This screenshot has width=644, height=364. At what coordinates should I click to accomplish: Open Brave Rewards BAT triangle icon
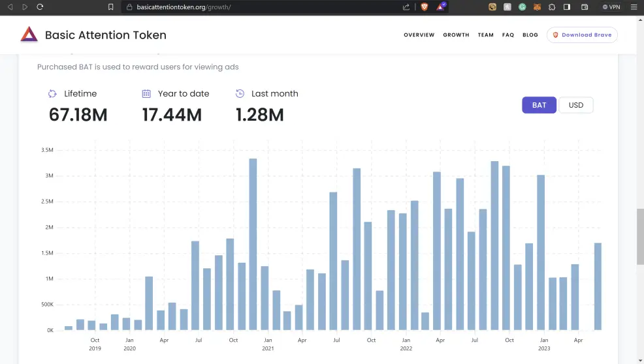pyautogui.click(x=440, y=7)
